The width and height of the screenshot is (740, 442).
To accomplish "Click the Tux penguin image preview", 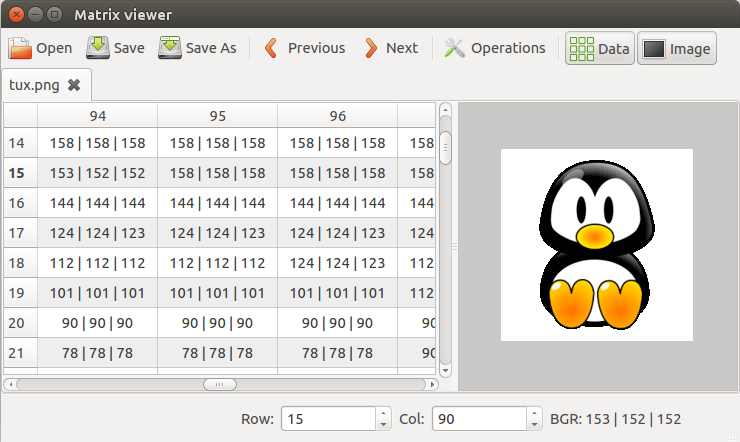I will (x=597, y=245).
